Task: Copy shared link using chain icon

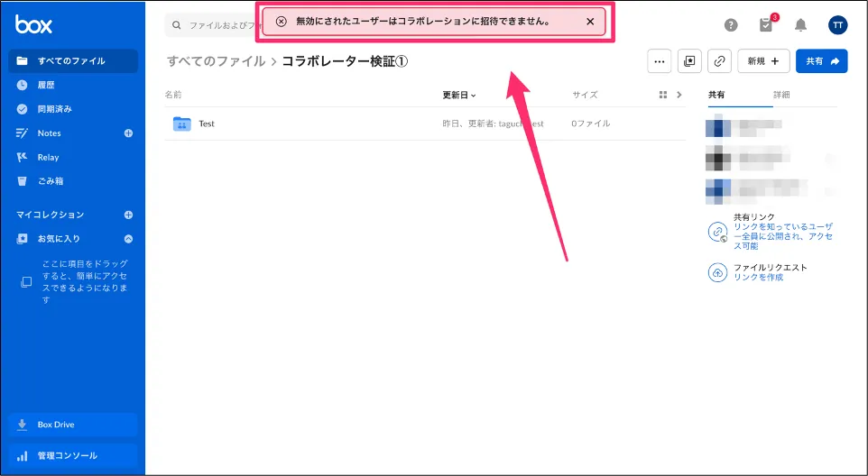Action: (x=719, y=61)
